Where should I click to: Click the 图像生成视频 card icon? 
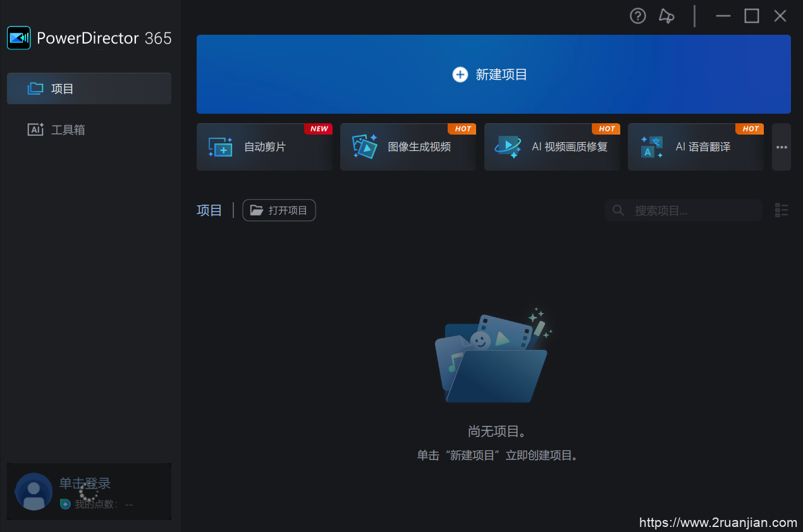coord(365,147)
